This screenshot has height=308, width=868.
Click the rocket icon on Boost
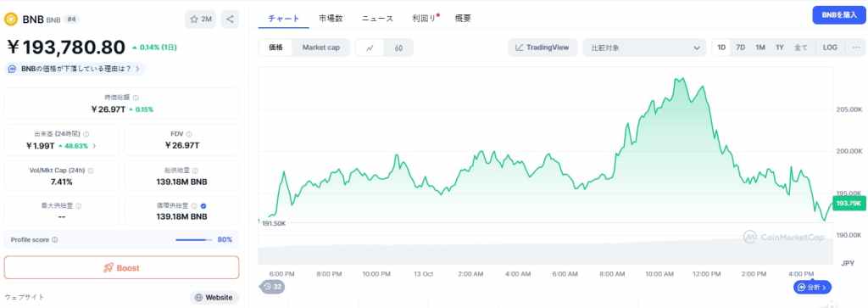[x=108, y=268]
